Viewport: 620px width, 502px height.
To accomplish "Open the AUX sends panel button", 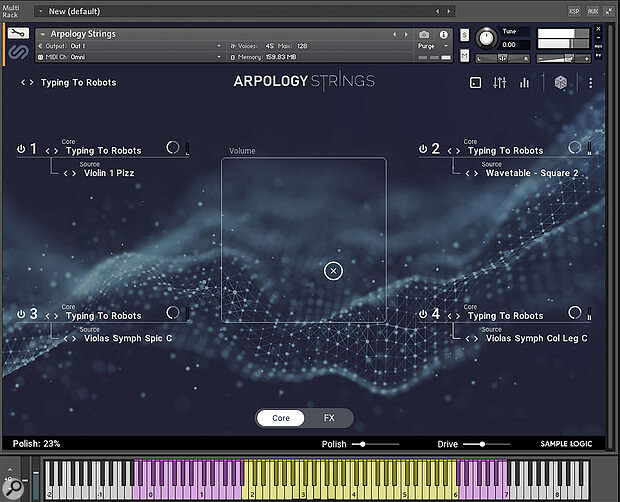I will point(593,11).
